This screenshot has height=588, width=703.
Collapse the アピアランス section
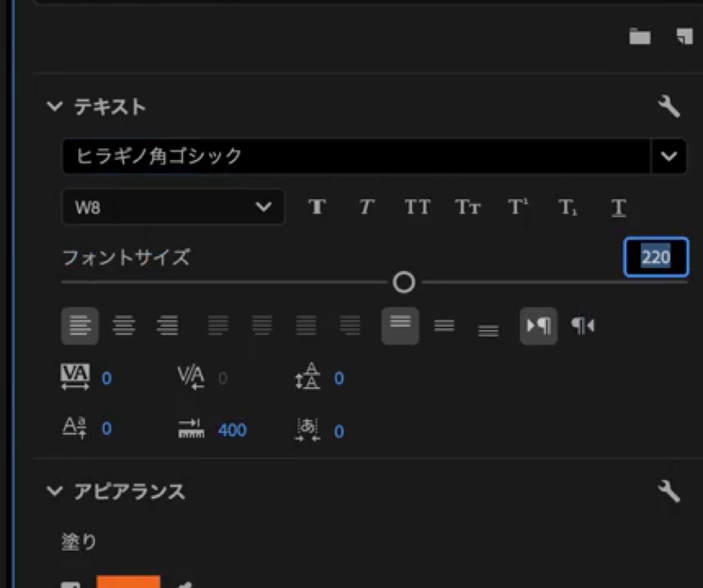point(54,491)
